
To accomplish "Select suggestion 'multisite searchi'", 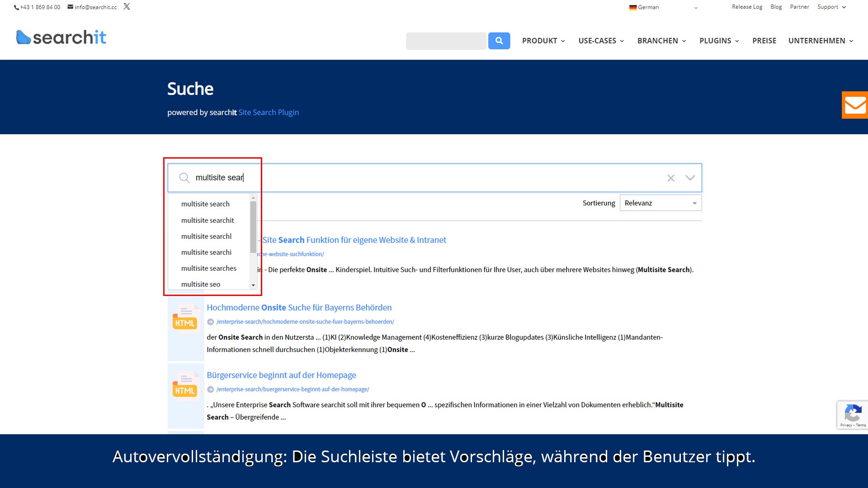I will tap(209, 252).
